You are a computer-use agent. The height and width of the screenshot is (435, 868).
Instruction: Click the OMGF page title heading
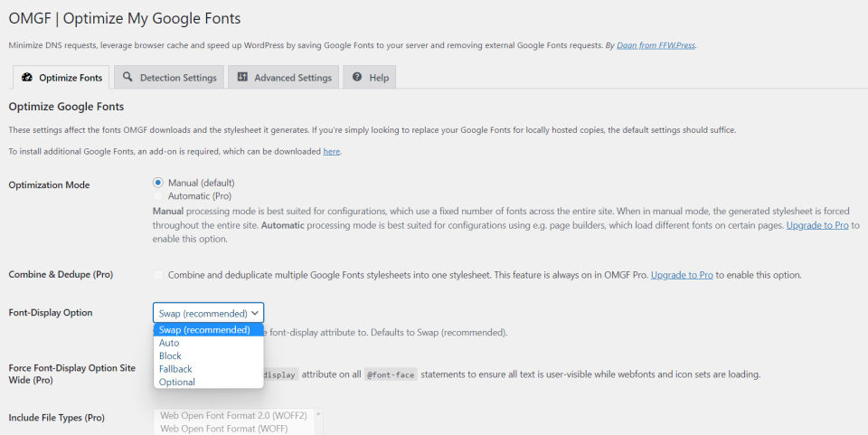(x=125, y=18)
